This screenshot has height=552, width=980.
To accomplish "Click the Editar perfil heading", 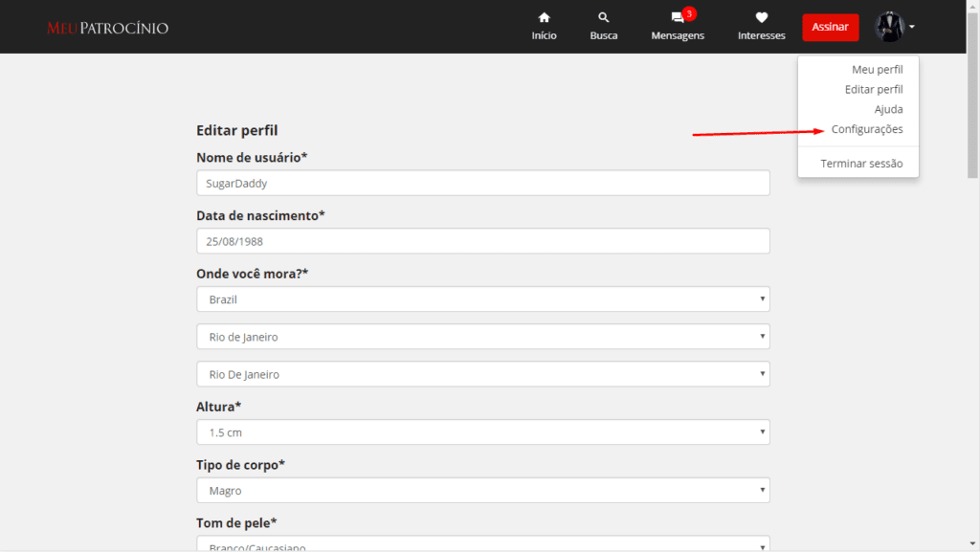I will pyautogui.click(x=237, y=130).
